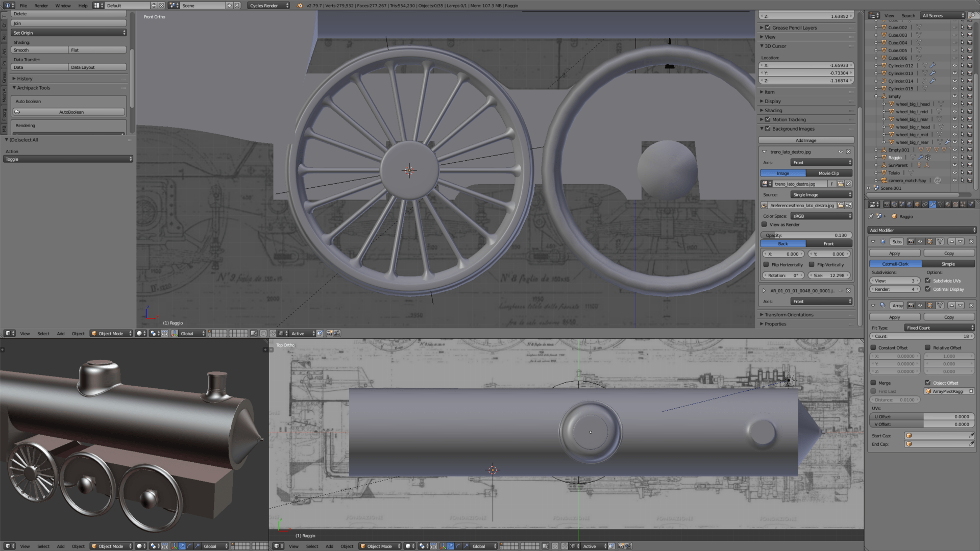Open the Render Layers properties tab
This screenshot has height=551, width=980.
[x=894, y=204]
